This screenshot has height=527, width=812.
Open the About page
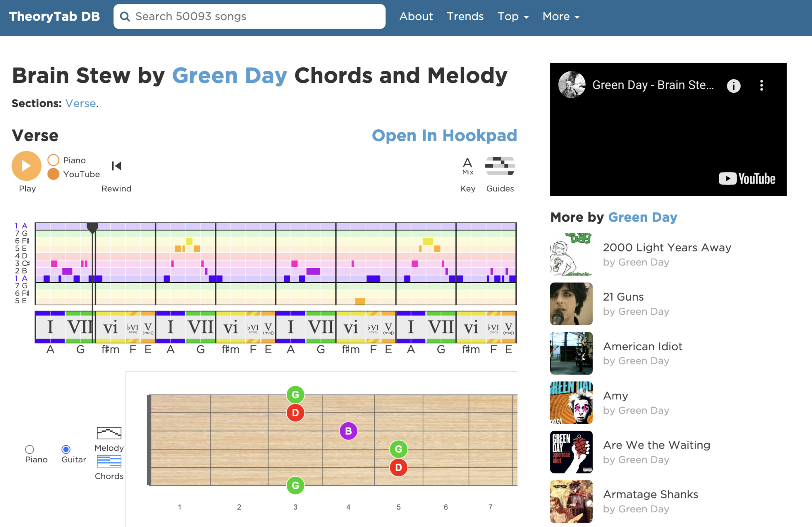(416, 16)
